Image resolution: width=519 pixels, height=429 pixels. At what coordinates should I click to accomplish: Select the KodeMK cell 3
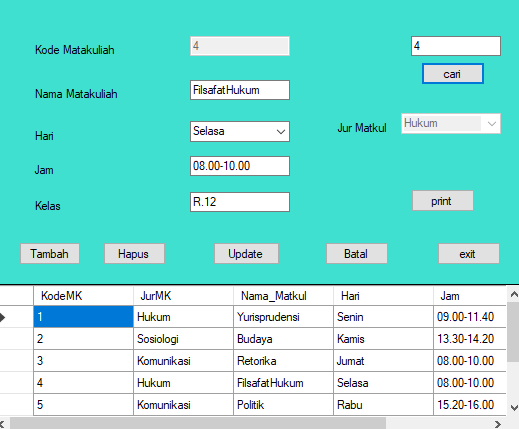click(x=83, y=361)
